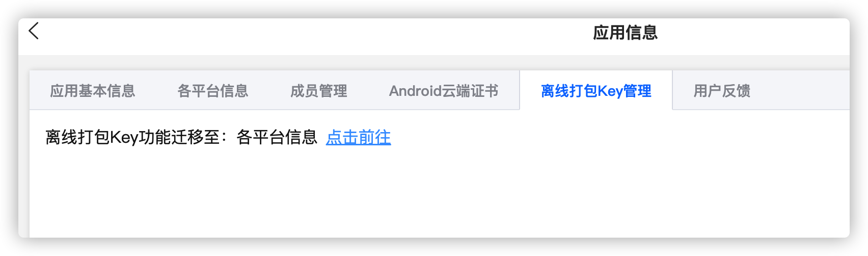
Task: View basic app info via 应用基本信息
Action: [x=92, y=91]
